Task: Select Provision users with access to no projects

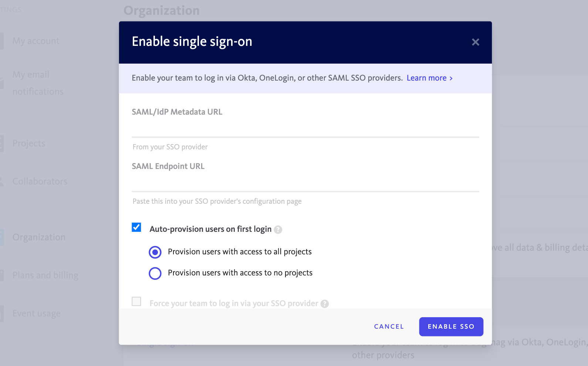Action: (155, 273)
